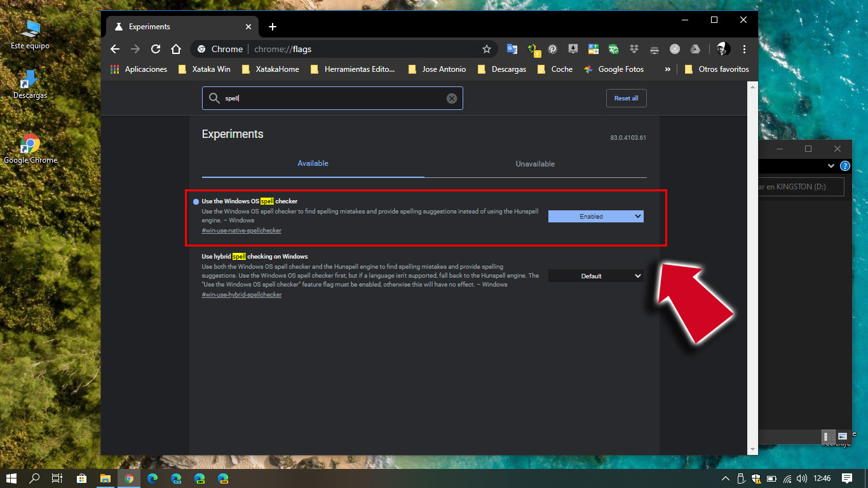Open Microsoft Edge from the taskbar
Image resolution: width=868 pixels, height=488 pixels.
(x=153, y=478)
